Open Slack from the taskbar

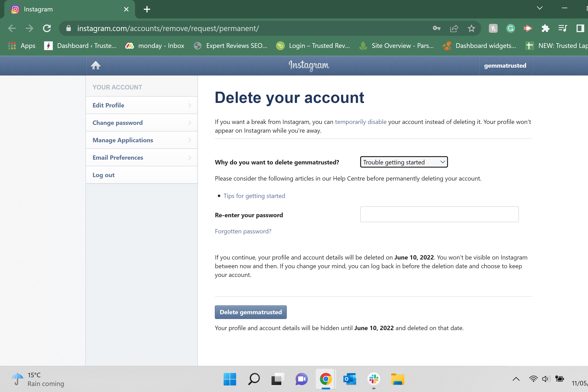373,379
